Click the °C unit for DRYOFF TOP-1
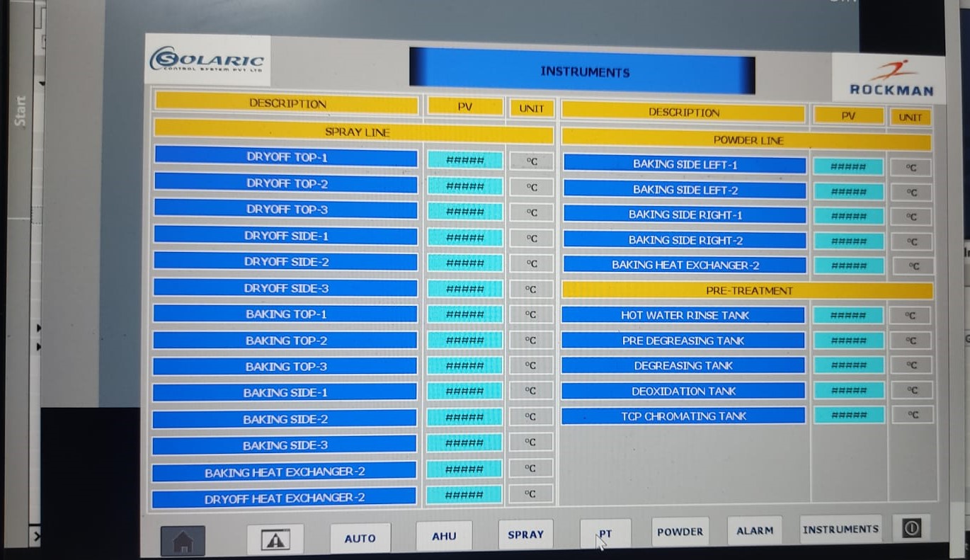Viewport: 970px width, 560px height. click(531, 161)
